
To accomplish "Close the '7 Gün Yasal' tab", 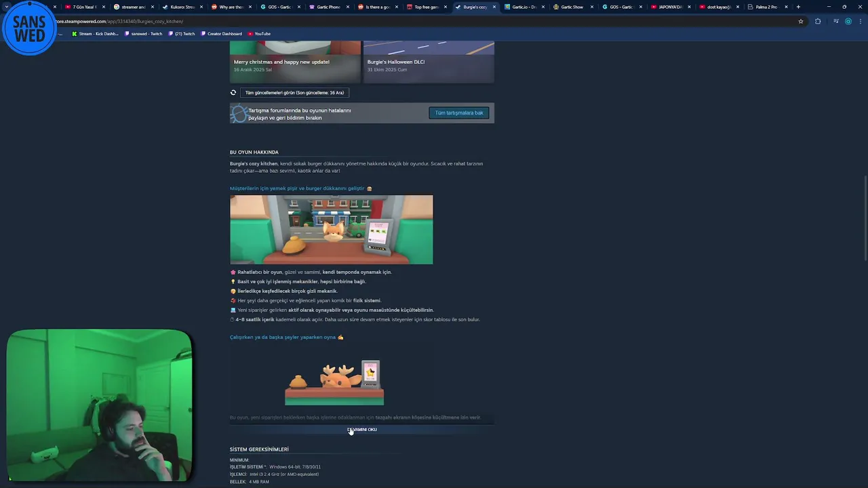I will coord(104,7).
